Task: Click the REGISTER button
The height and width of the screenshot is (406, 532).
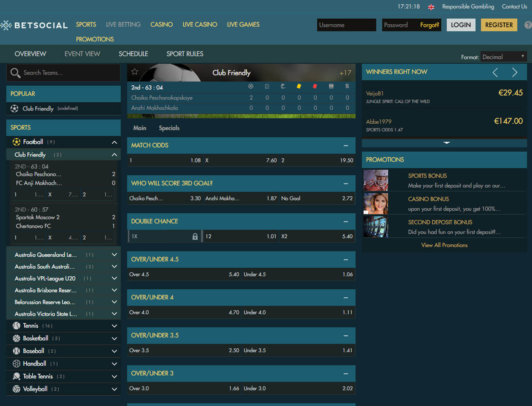Action: pos(499,25)
